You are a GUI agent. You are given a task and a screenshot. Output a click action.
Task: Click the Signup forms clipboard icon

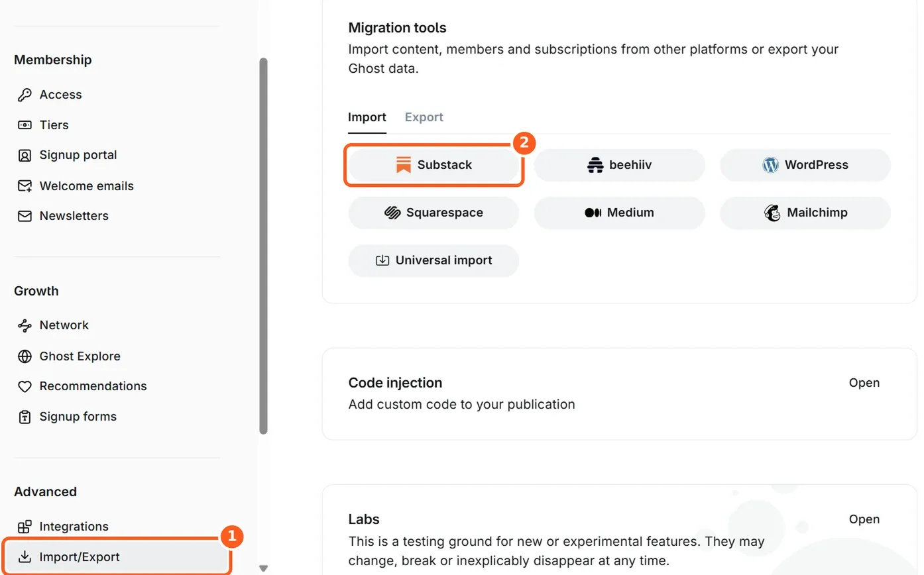(25, 417)
